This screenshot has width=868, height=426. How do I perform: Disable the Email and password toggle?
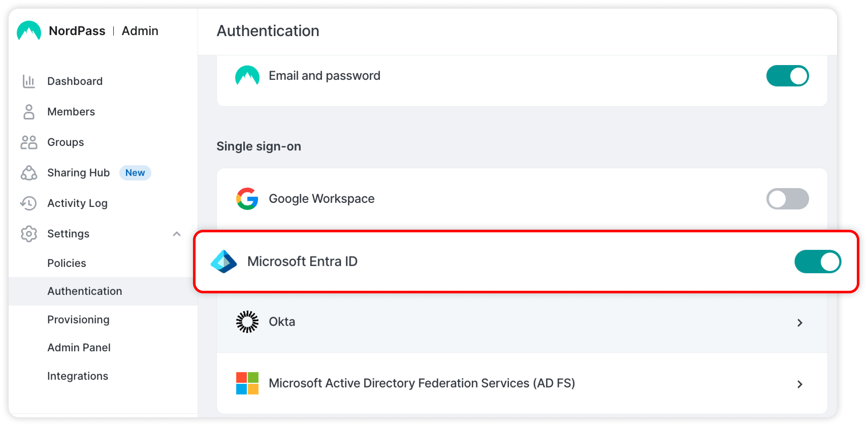787,75
